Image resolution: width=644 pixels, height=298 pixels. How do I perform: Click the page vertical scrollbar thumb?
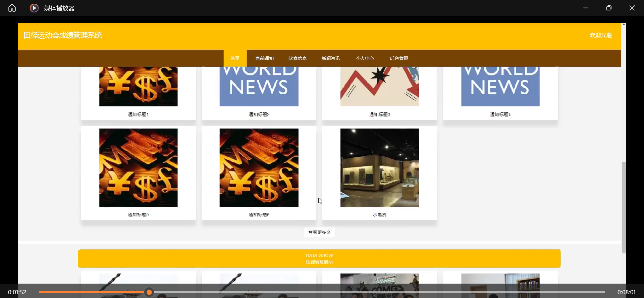(624, 208)
